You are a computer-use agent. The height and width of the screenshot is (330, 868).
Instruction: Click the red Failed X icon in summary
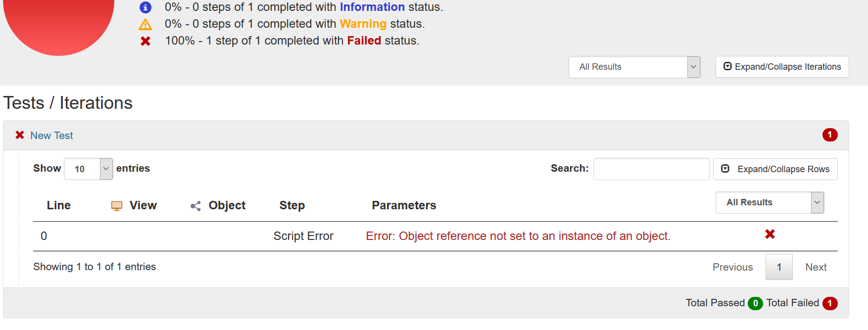[x=145, y=41]
